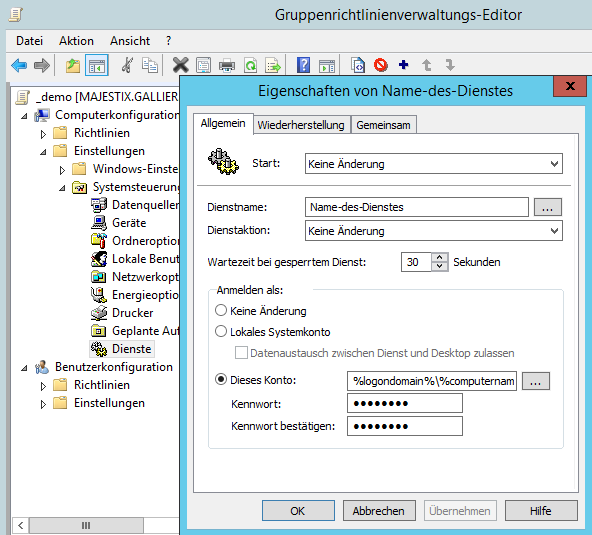
Task: Click the blue question mark help icon
Action: tap(304, 65)
